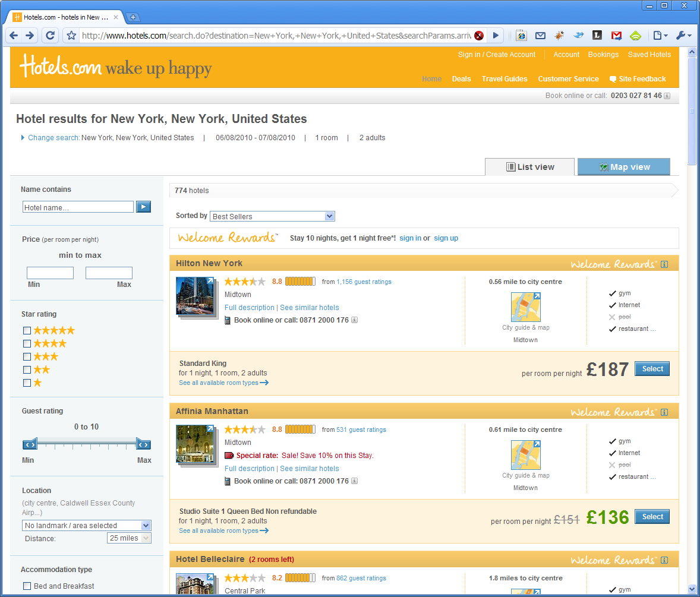Open the IE tab extension icon
This screenshot has width=700, height=597.
521,35
